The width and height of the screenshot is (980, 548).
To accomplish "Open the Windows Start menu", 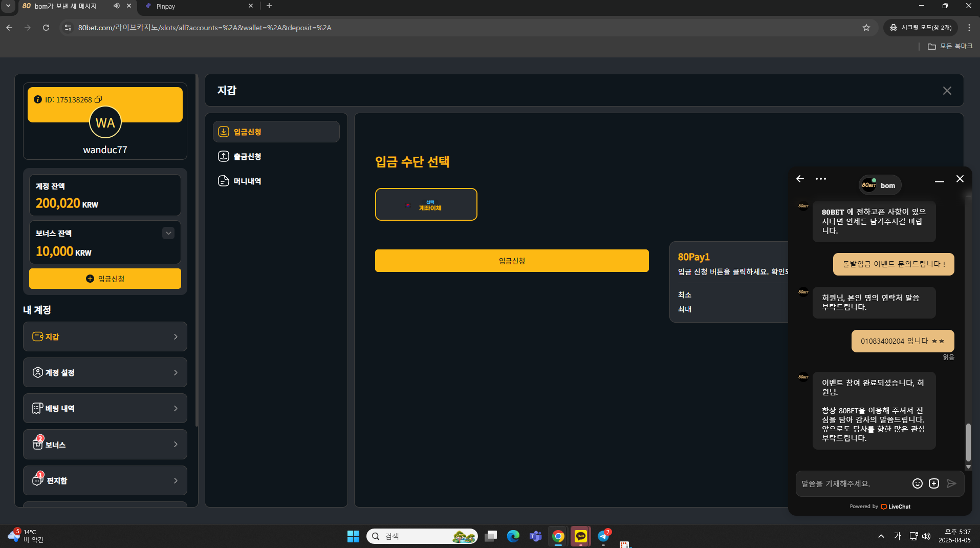I will click(x=353, y=536).
